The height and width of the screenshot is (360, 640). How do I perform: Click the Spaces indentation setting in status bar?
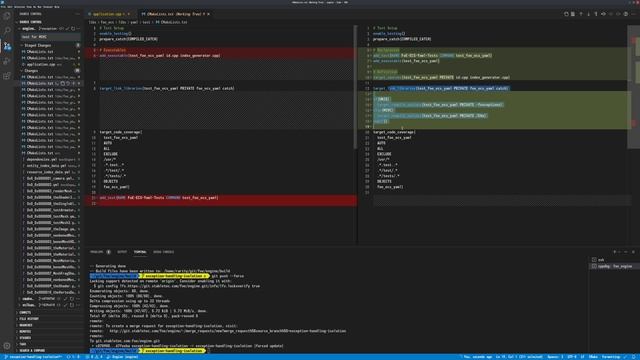(555, 357)
